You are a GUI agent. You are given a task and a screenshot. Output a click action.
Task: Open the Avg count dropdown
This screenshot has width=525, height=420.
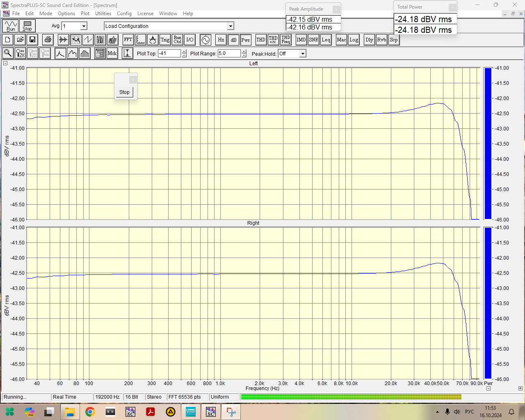[84, 26]
